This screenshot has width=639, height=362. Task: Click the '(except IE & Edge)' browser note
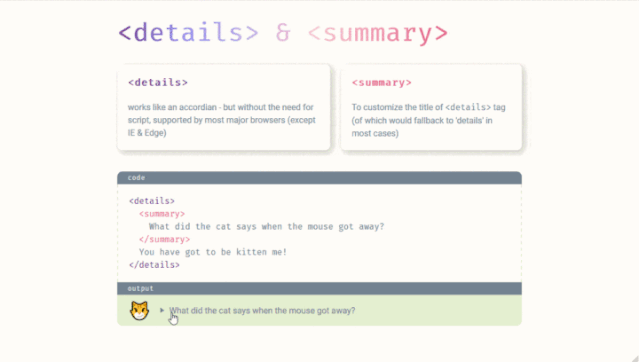pyautogui.click(x=221, y=126)
